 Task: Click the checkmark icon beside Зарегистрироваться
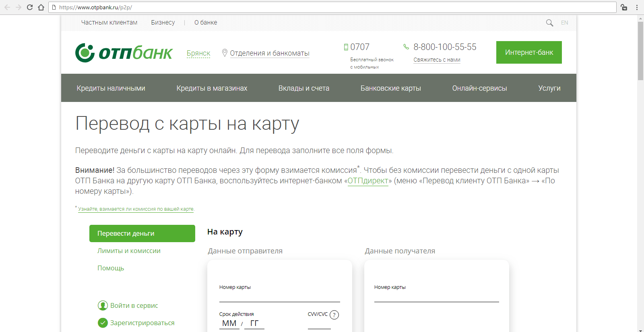(x=103, y=323)
